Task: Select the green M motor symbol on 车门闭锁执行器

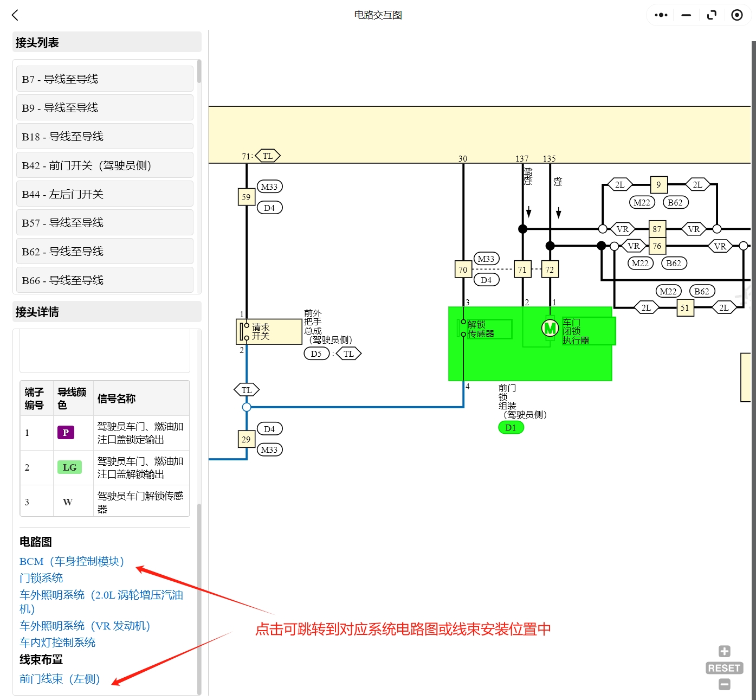Action: 550,329
